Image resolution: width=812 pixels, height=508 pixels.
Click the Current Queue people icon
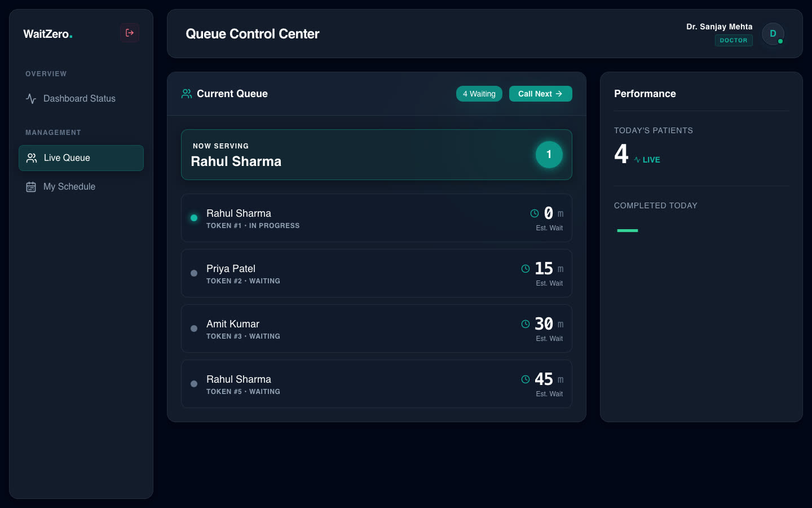[x=187, y=94]
